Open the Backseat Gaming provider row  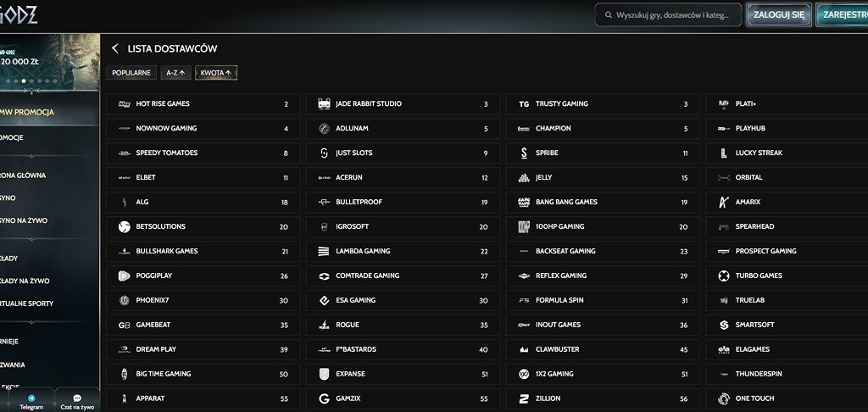603,251
